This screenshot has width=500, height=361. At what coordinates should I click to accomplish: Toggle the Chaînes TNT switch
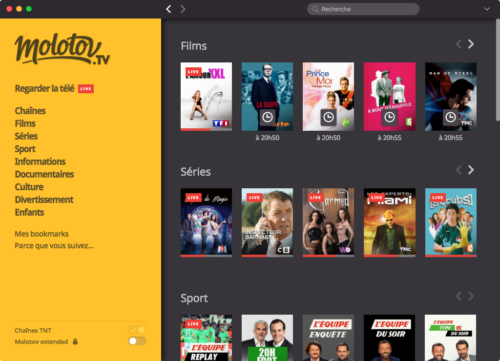click(x=137, y=330)
